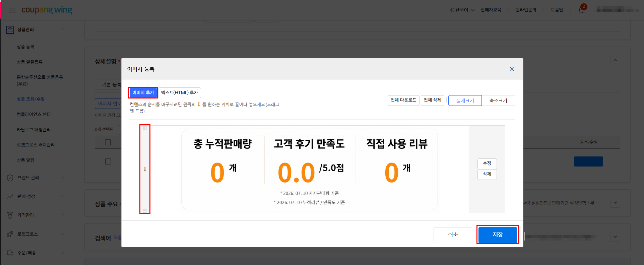Open 상품 알림 sidebar item
Viewport: 644px width, 265px height.
point(25,160)
